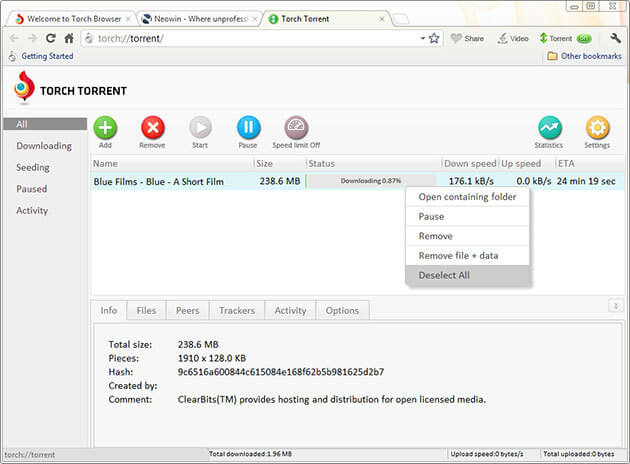The height and width of the screenshot is (464, 630).
Task: Open the Statistics panel icon
Action: pos(549,127)
